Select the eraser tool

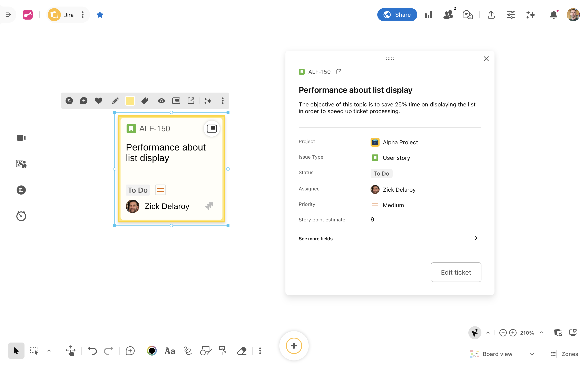click(242, 351)
